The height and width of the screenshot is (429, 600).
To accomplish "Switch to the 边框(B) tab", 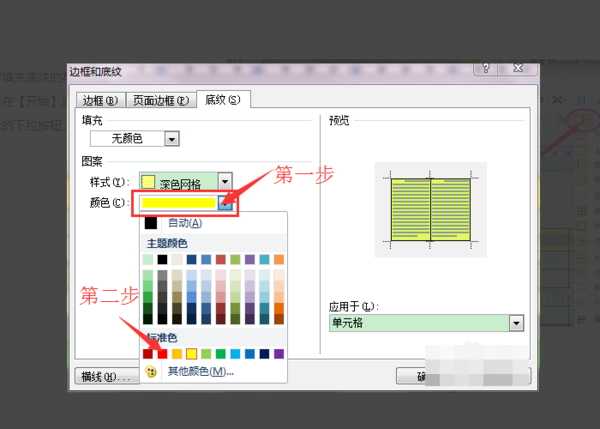I will coord(101,100).
